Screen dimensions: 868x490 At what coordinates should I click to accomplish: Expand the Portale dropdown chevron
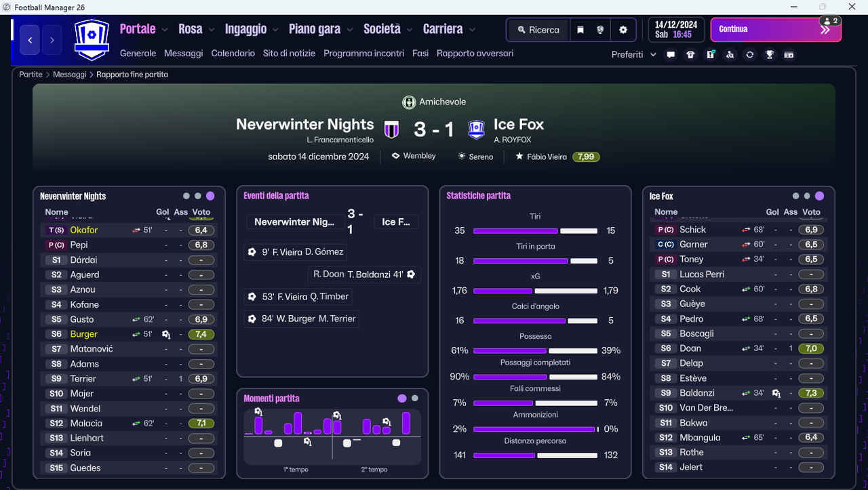point(163,30)
